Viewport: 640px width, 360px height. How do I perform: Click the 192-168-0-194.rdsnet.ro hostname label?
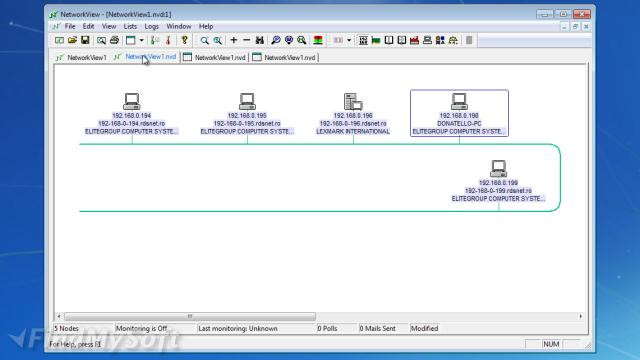[131, 123]
